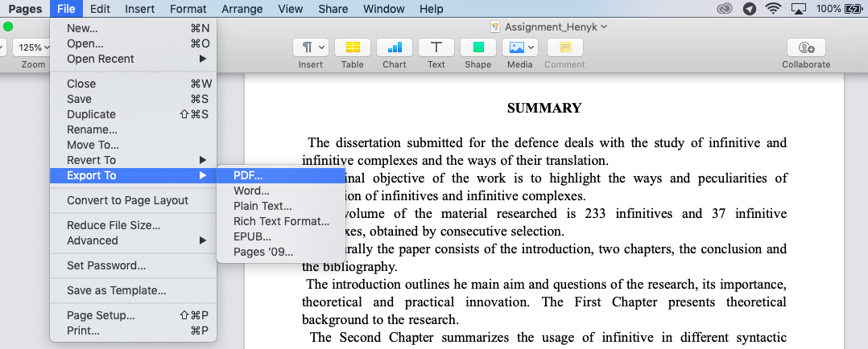Open the Share menu
868x349 pixels.
(333, 9)
